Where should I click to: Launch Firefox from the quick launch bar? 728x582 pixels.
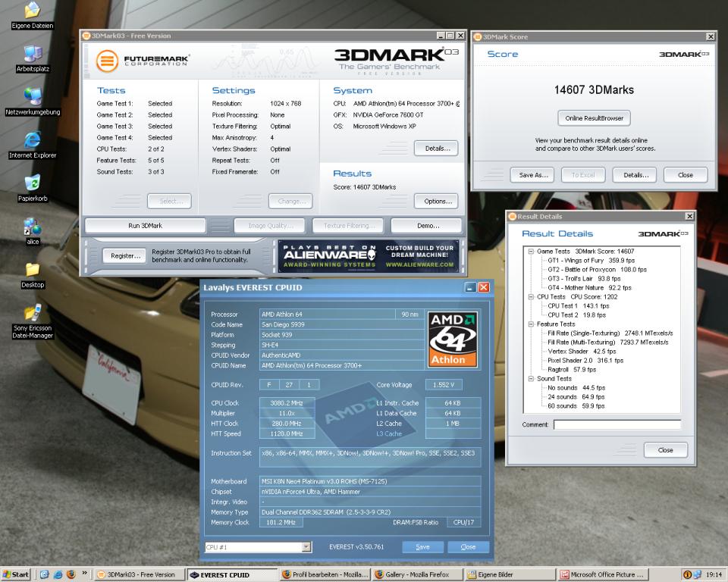(x=71, y=574)
